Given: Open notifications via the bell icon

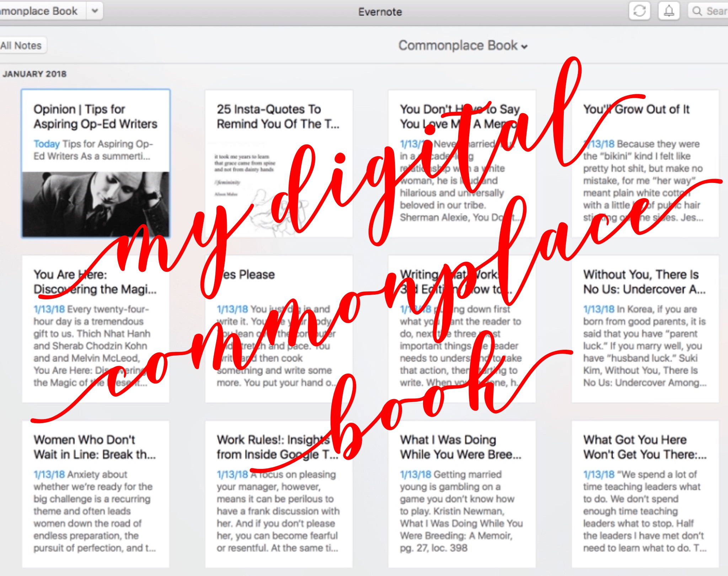Looking at the screenshot, I should [669, 11].
